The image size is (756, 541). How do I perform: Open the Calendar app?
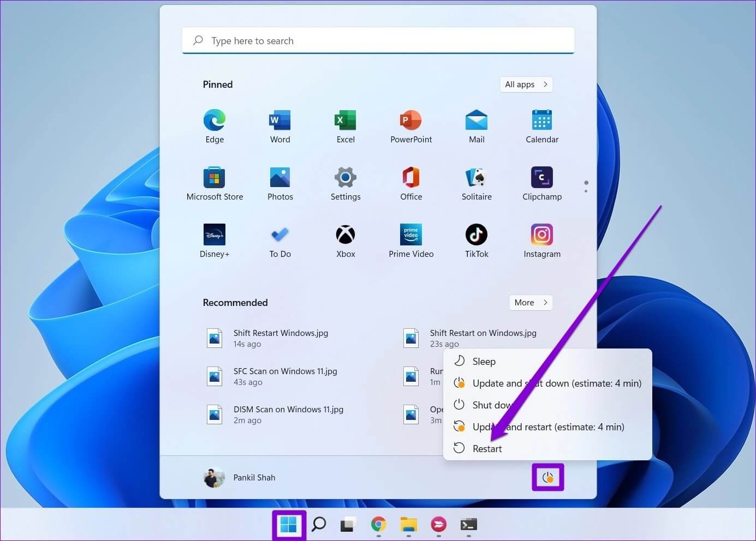tap(542, 126)
